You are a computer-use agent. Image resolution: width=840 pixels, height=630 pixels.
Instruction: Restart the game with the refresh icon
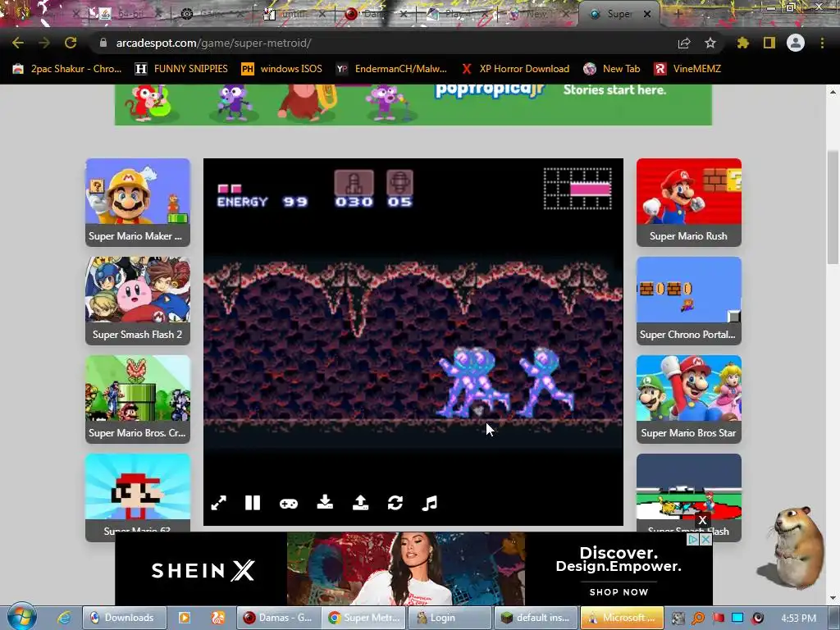tap(395, 503)
